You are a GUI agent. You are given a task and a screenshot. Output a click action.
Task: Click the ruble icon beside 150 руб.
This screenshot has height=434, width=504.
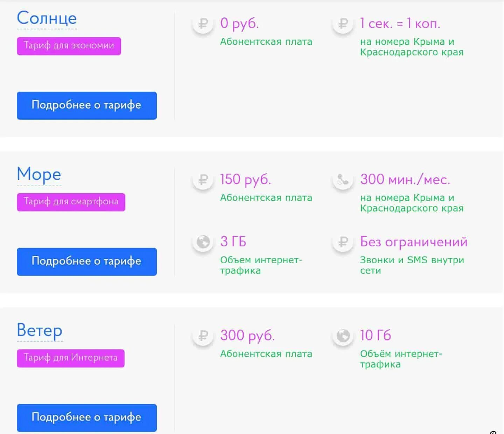point(203,180)
